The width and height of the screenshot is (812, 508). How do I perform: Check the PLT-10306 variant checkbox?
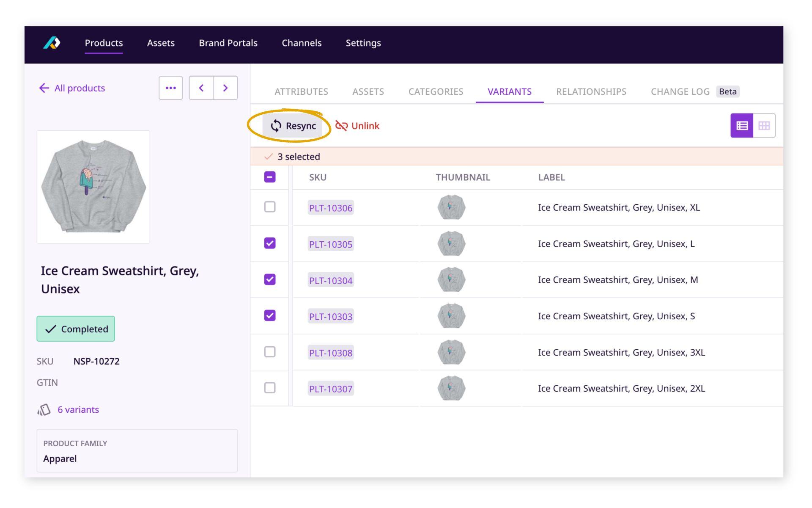270,207
